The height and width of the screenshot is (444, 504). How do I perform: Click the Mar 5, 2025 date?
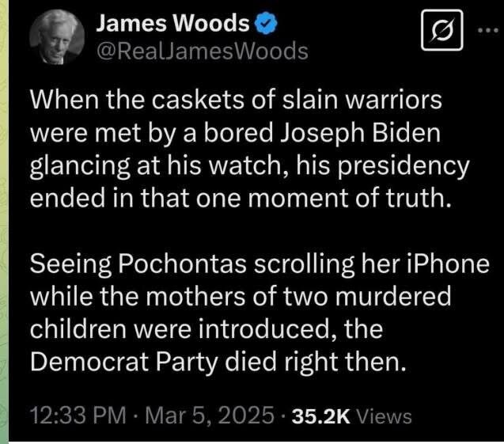210,416
